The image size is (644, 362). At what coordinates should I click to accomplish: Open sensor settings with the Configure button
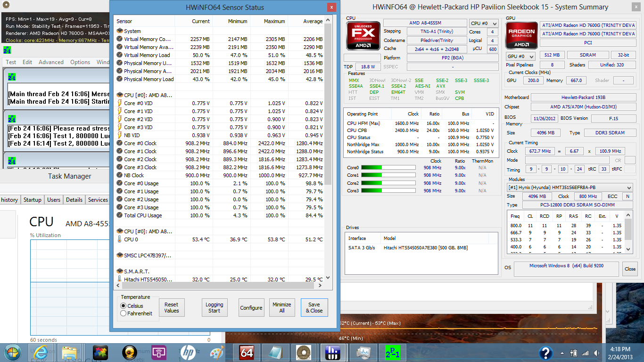tap(251, 307)
